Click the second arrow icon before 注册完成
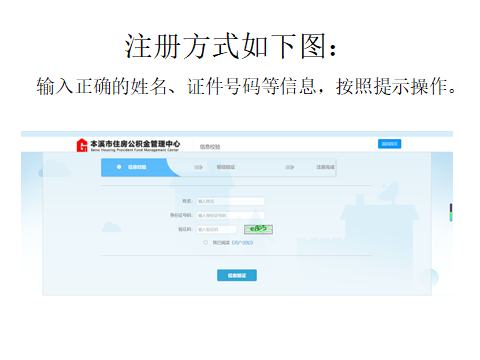This screenshot has width=480, height=360. pos(290,167)
